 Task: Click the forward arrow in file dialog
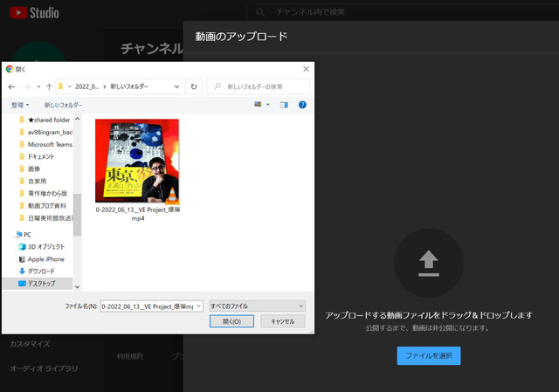click(x=27, y=86)
